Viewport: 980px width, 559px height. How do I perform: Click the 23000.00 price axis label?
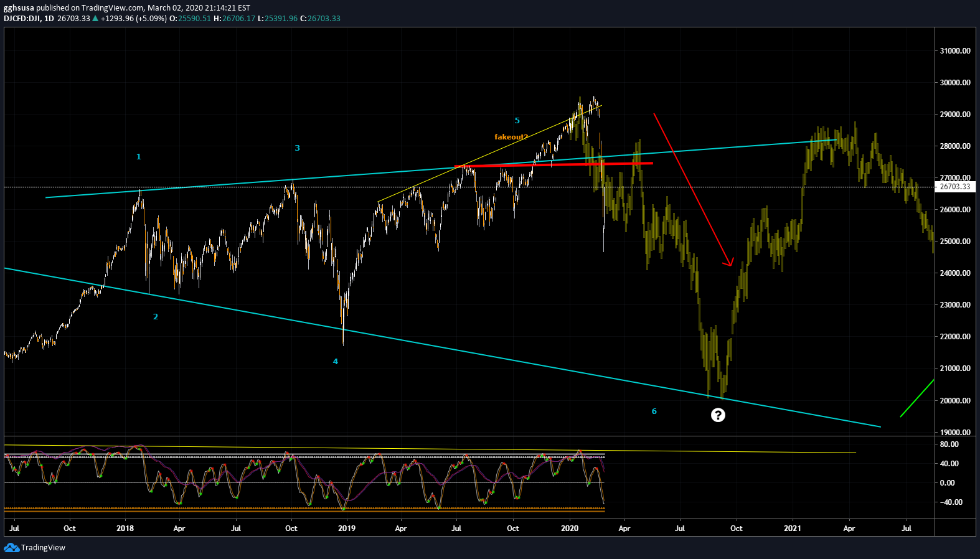coord(955,305)
